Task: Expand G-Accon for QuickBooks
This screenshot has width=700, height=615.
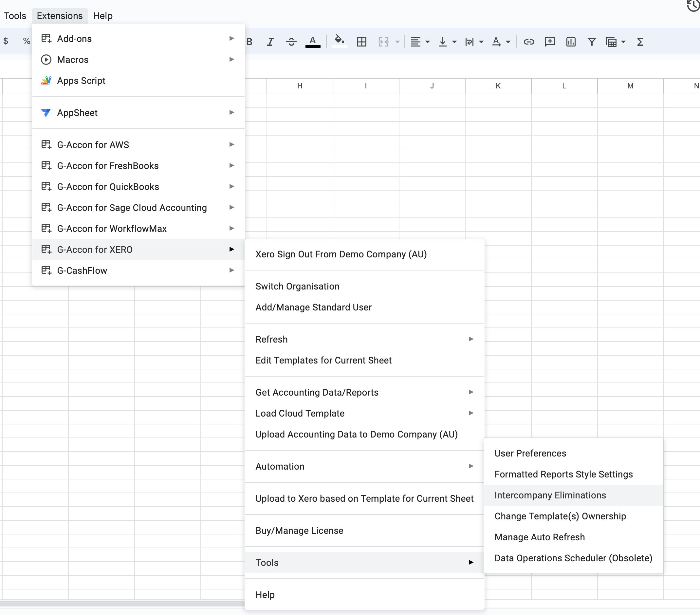Action: coord(138,186)
